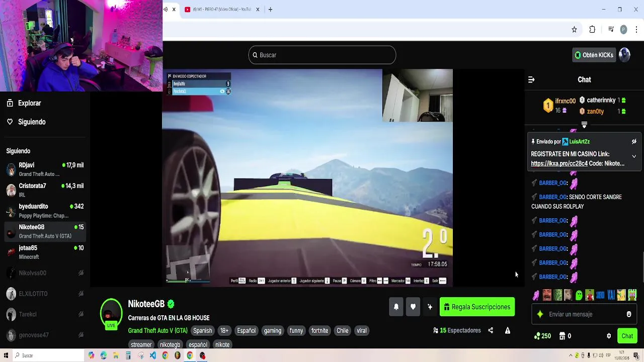Select the viral tag
Image resolution: width=644 pixels, height=362 pixels.
[362, 330]
